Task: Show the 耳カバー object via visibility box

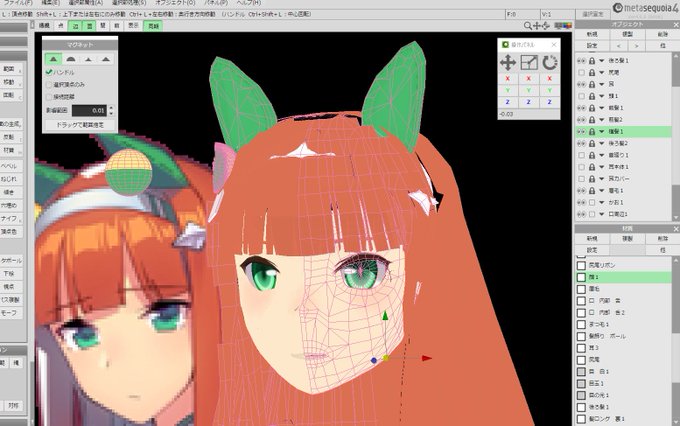Action: tap(582, 179)
